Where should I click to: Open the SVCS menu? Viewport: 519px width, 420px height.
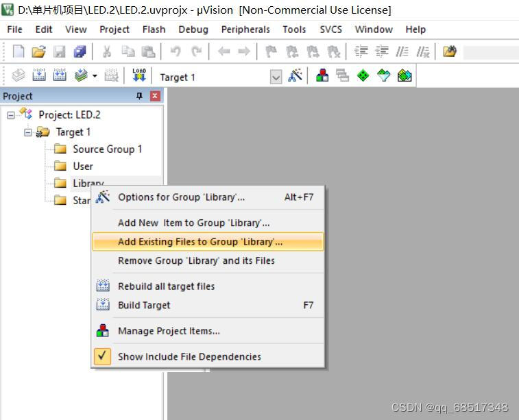[x=330, y=29]
